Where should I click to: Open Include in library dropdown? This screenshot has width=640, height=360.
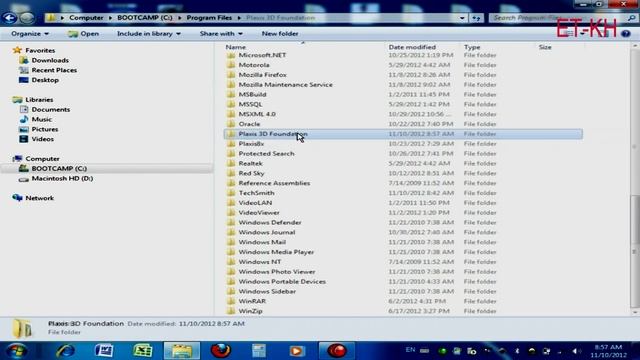tap(149, 33)
